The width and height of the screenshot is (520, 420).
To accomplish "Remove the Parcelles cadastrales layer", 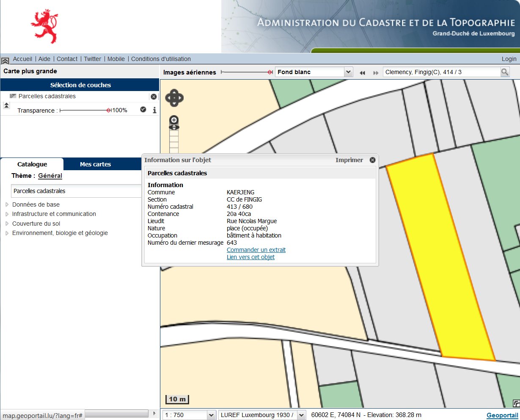I will [154, 97].
